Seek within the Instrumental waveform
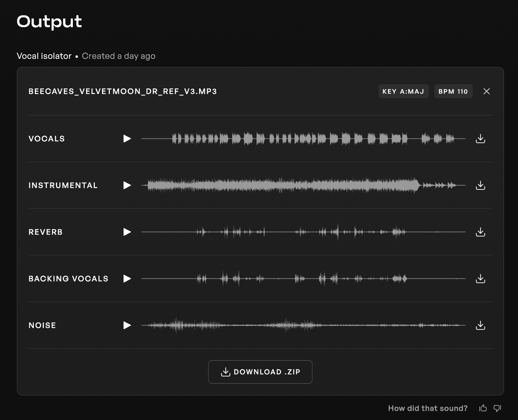 click(x=303, y=185)
